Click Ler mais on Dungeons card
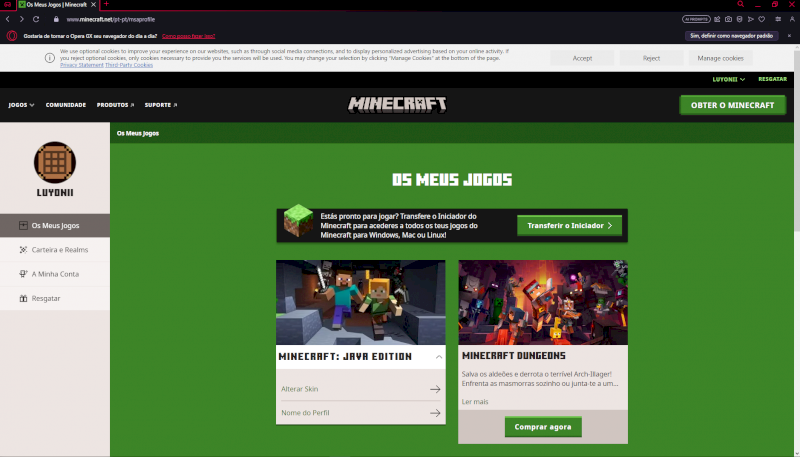The image size is (800, 457). tap(475, 402)
